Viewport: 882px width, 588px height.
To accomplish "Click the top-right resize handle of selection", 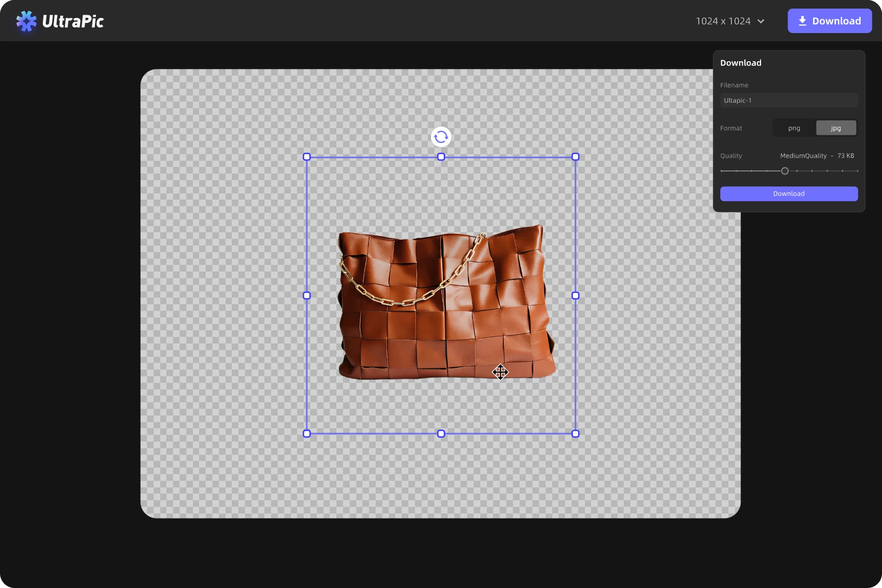I will [x=575, y=157].
